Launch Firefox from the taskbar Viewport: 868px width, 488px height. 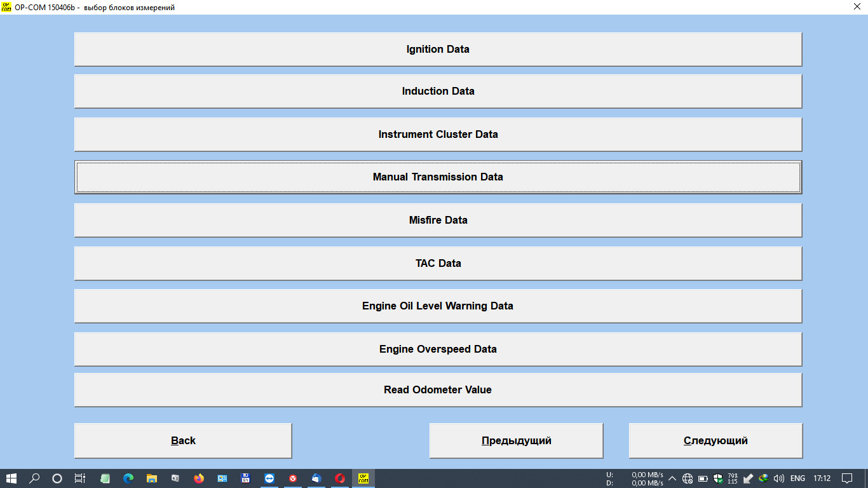[x=199, y=478]
